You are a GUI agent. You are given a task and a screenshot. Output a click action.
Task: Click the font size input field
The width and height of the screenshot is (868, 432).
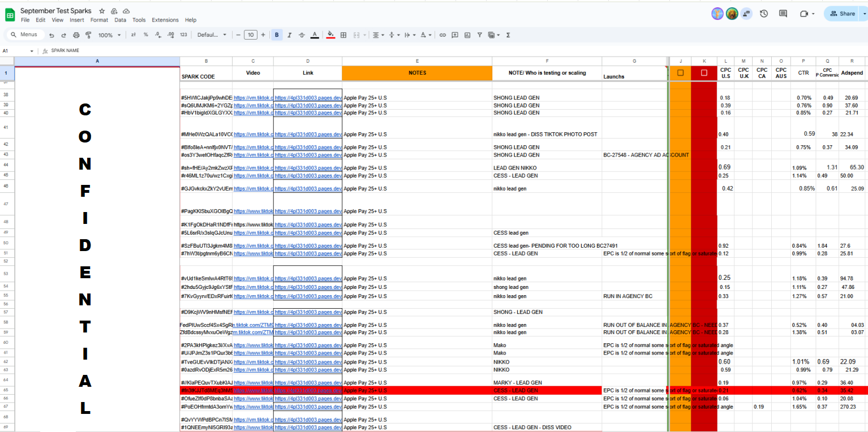(250, 35)
